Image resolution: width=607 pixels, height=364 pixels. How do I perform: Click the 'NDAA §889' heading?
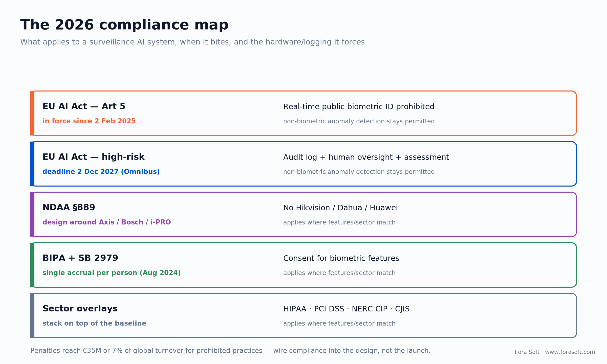(69, 208)
